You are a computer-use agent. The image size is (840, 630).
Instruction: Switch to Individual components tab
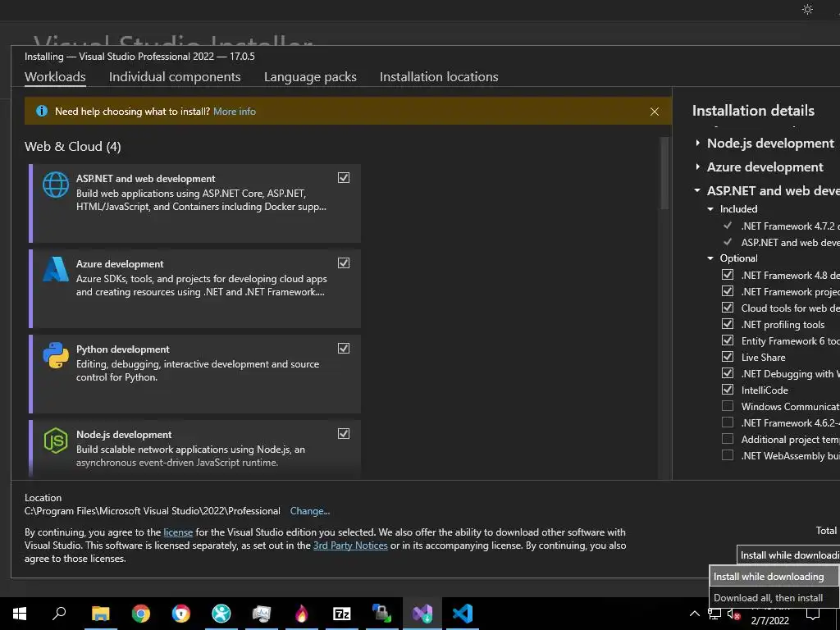point(175,76)
